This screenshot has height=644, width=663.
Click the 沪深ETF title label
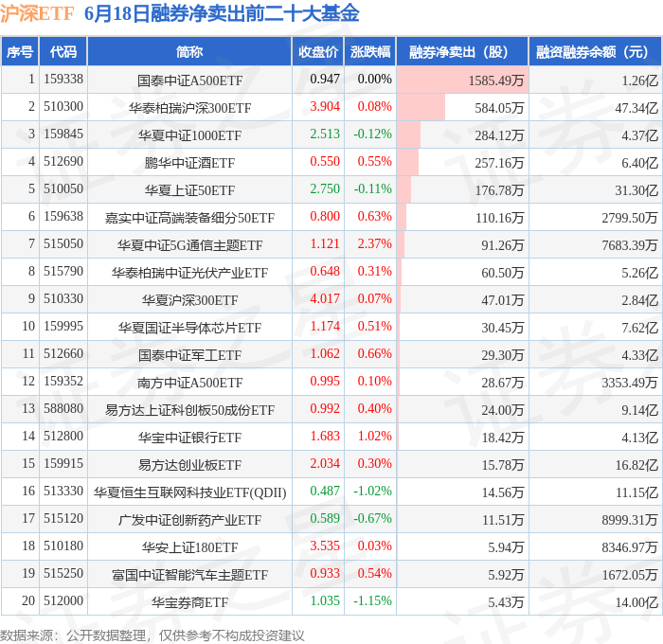[37, 13]
